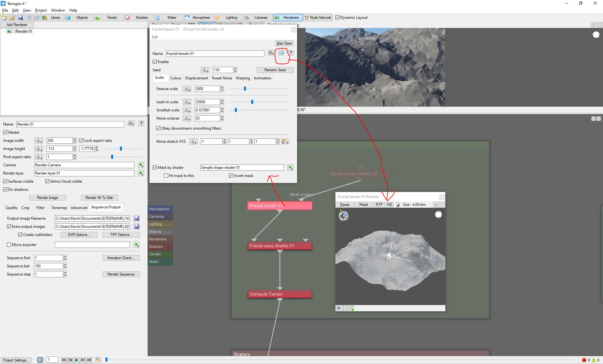Open help for the Fractal terrain 01 node
The width and height of the screenshot is (603, 364).
[291, 53]
